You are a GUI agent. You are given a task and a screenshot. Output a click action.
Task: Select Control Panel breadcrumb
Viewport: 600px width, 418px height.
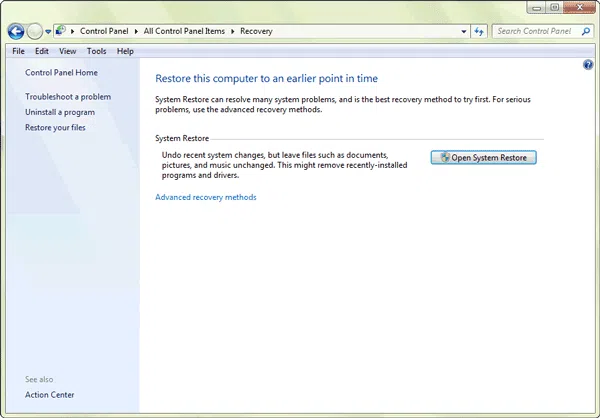(104, 31)
